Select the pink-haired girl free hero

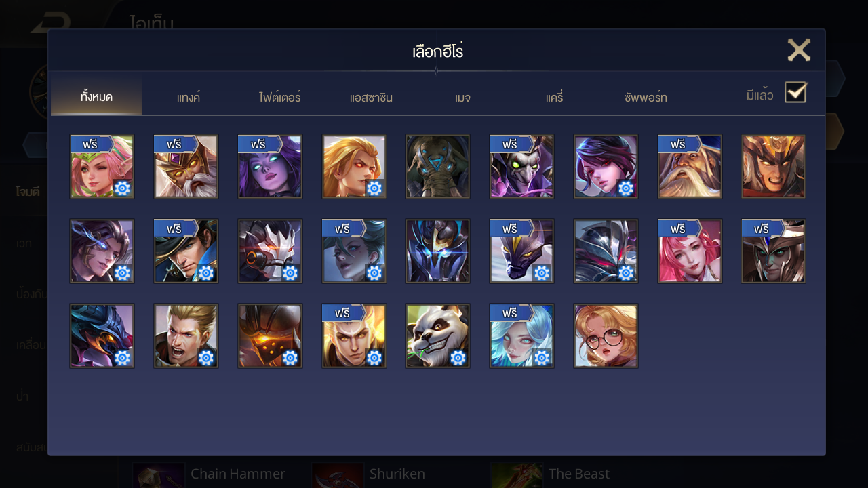tap(690, 251)
